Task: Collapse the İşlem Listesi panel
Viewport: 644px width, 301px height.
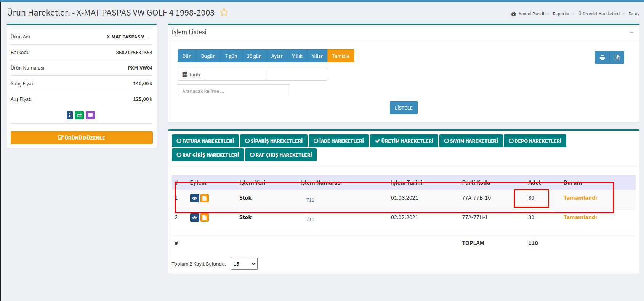Action: coord(631,32)
